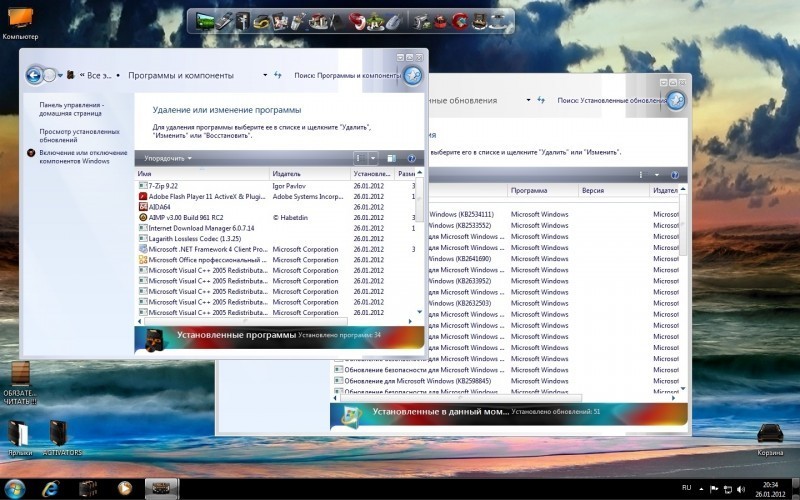Select Lagarith Lossless Codec (1.3.25)
800x500 pixels.
pyautogui.click(x=276, y=239)
